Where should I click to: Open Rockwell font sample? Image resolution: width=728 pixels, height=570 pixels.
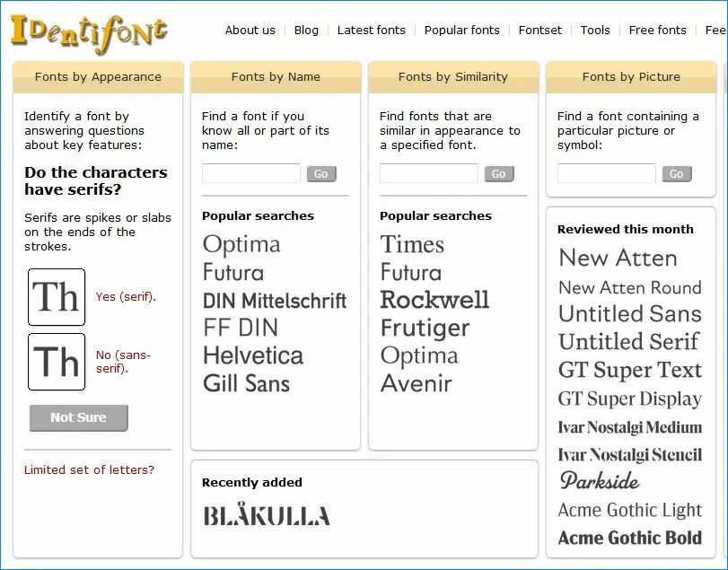(x=435, y=300)
